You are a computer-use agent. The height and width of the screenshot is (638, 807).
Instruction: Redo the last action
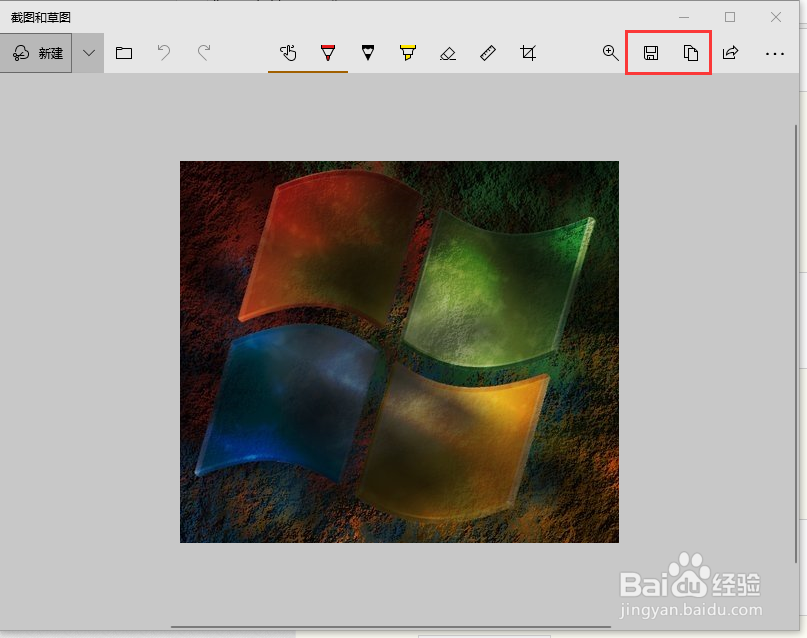(204, 52)
